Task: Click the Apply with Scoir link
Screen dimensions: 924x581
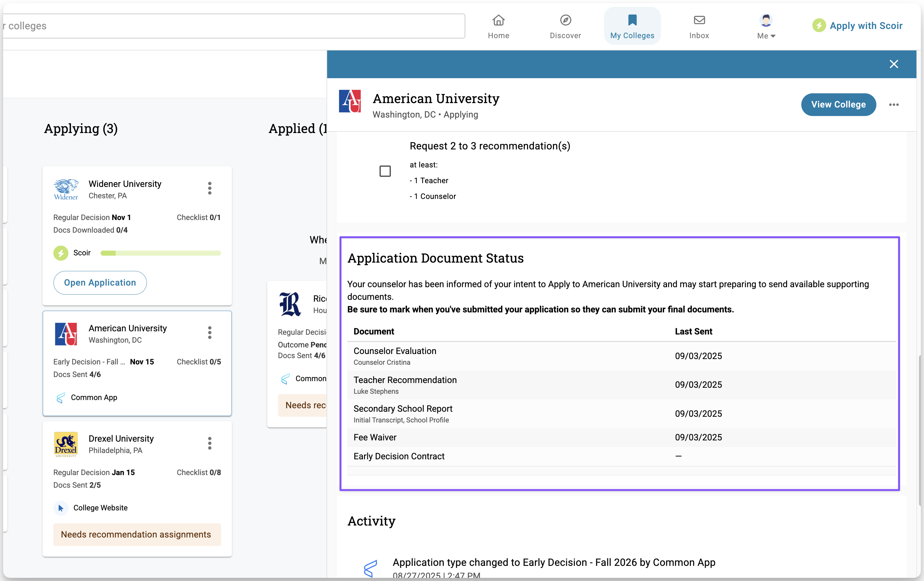Action: point(866,26)
